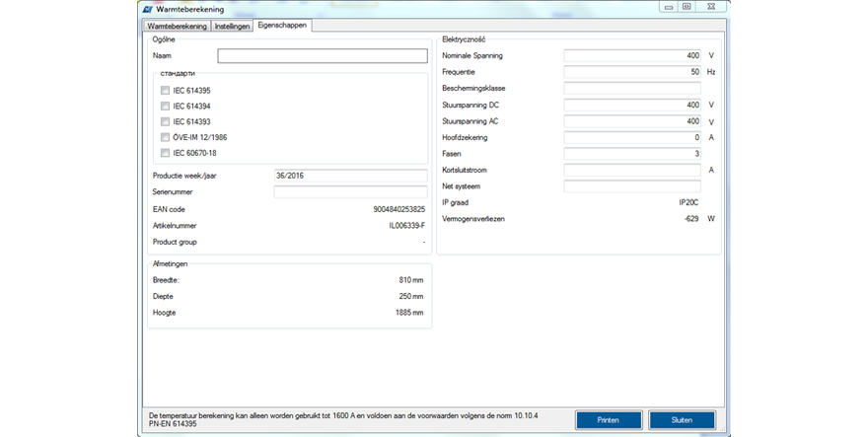Image resolution: width=868 pixels, height=437 pixels.
Task: Click the Naam input field
Action: coord(323,56)
